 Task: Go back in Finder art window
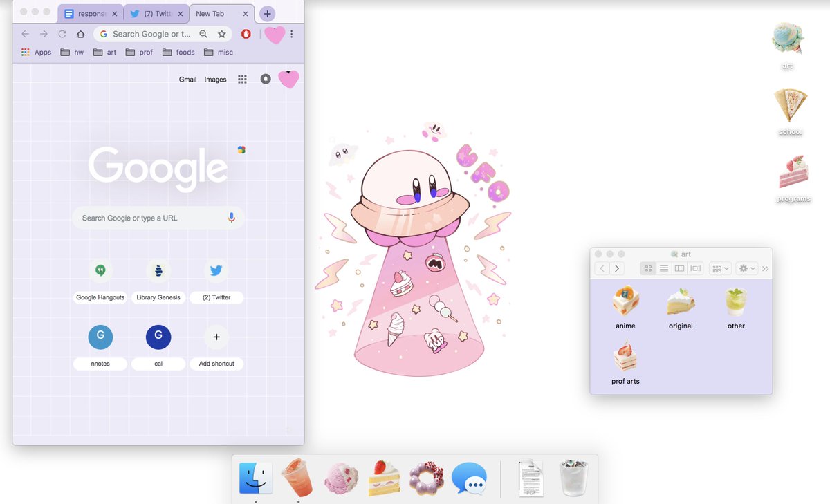pyautogui.click(x=602, y=268)
